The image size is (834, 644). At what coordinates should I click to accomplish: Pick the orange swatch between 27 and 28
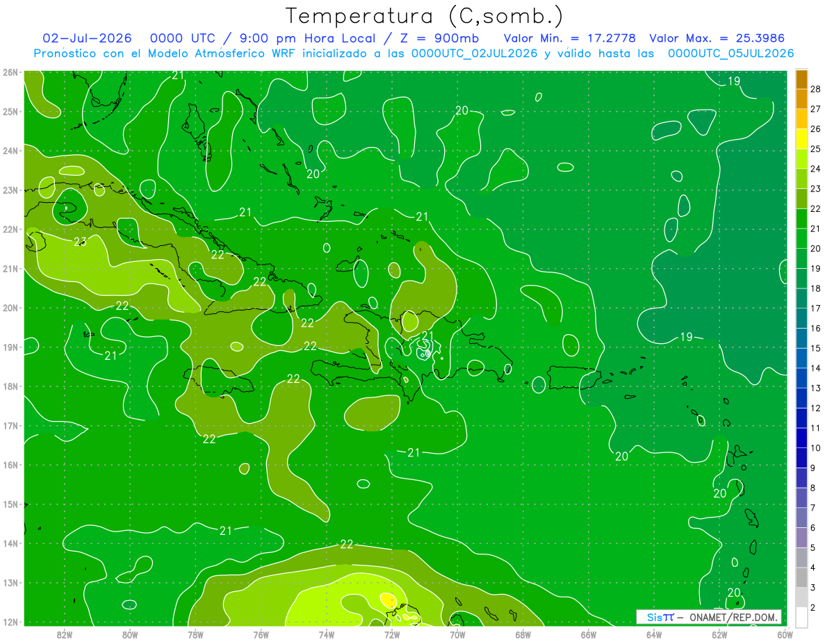coord(801,99)
